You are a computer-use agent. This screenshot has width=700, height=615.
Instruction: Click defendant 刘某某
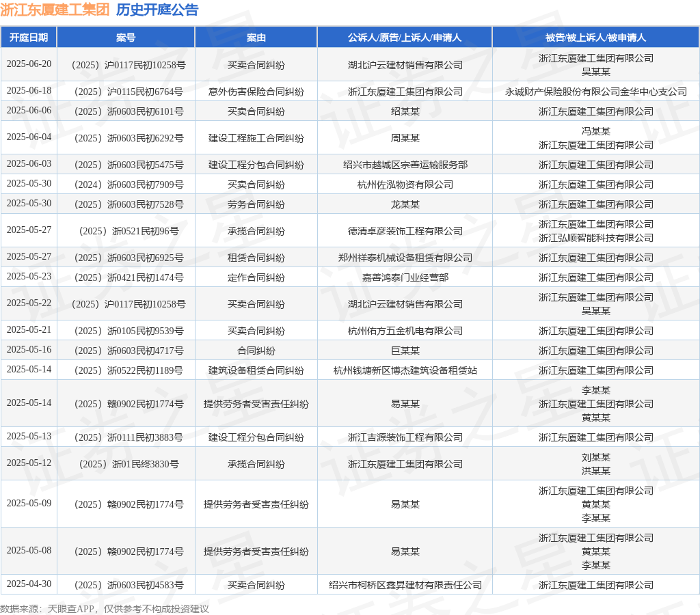click(x=595, y=457)
